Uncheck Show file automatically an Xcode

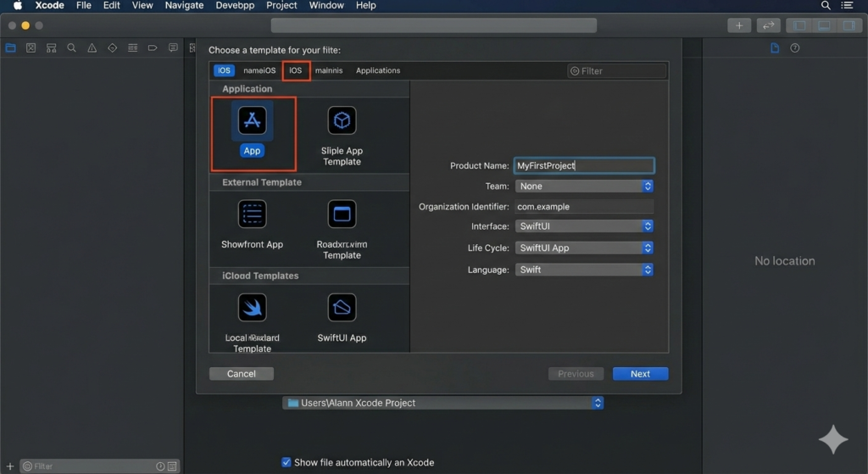[287, 462]
